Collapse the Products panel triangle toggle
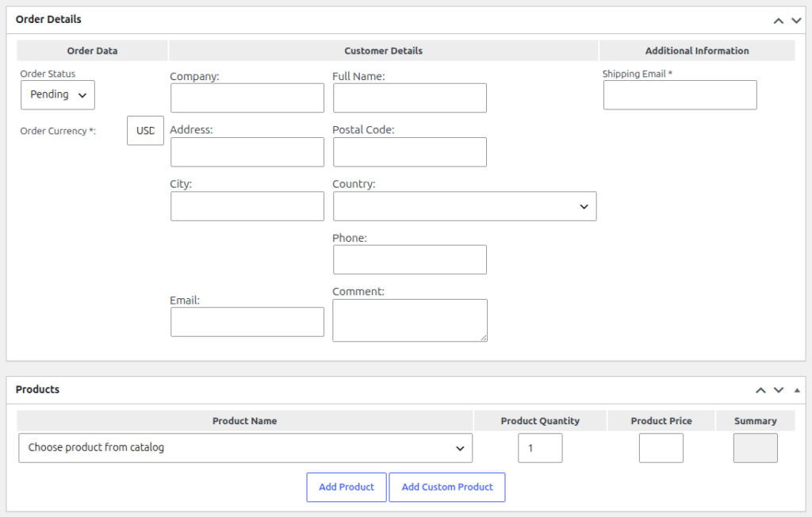Screen dimensions: 812x517 click(797, 390)
